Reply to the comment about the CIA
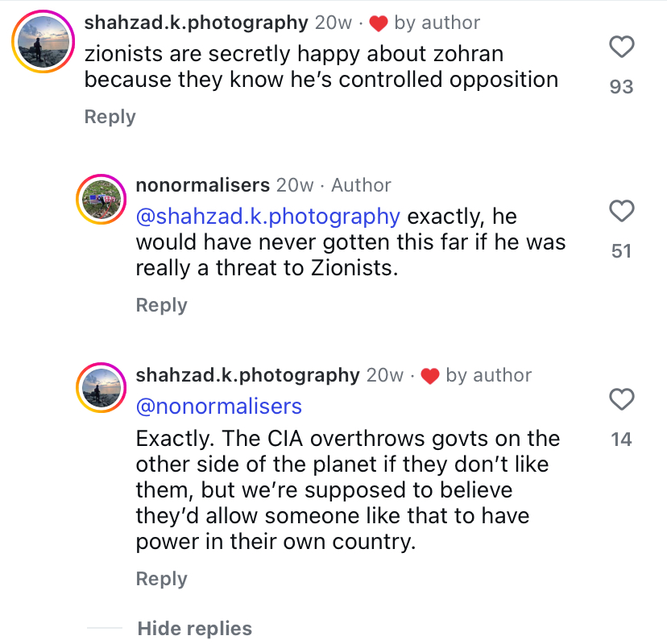Viewport: 667px width, 644px height. (x=161, y=579)
